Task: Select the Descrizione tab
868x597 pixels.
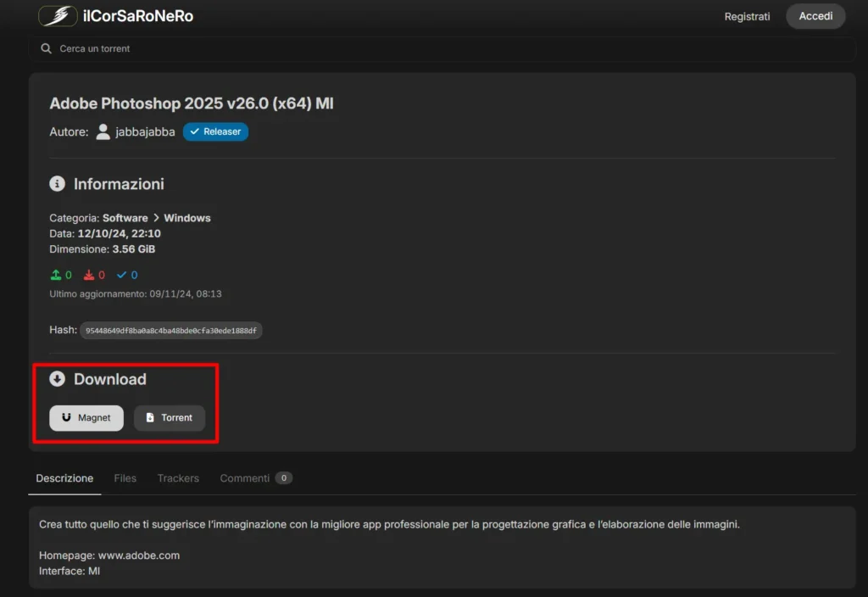Action: 64,478
